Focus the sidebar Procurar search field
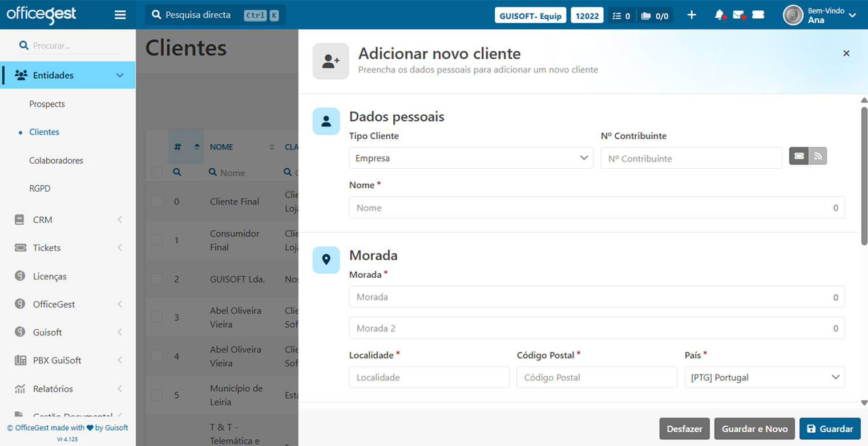868x446 pixels. coord(70,46)
